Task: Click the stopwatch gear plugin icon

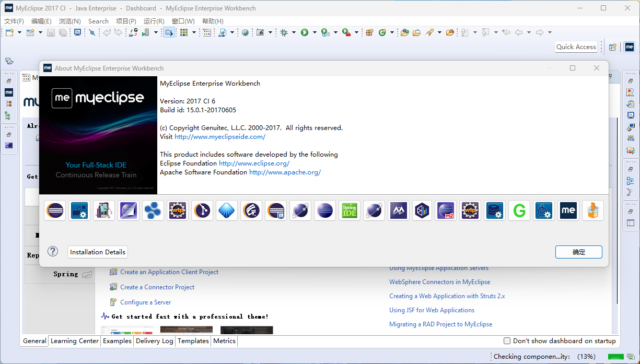Action: coord(543,210)
